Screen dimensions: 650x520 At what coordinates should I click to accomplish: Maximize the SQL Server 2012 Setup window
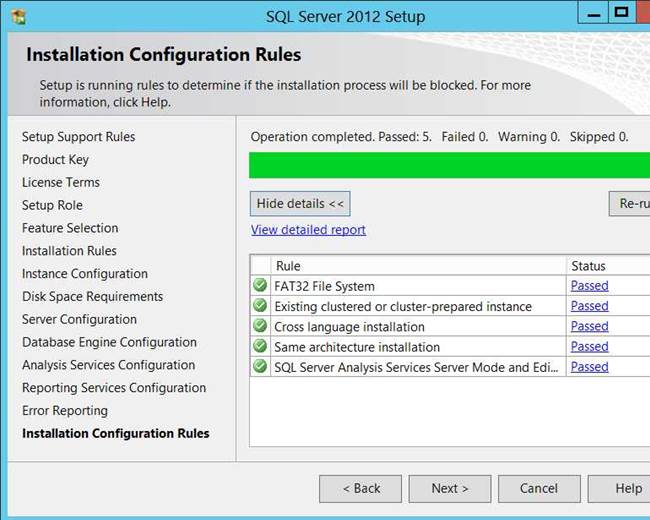click(621, 13)
